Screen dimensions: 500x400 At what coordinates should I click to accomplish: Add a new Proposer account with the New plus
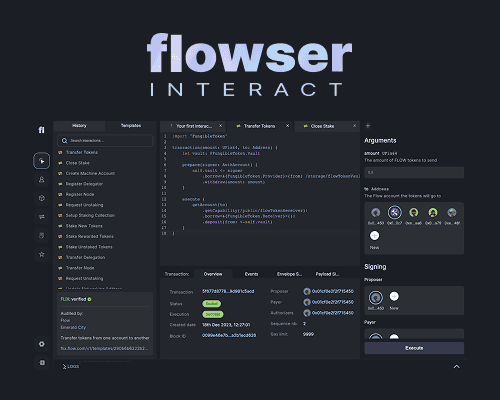pos(394,296)
